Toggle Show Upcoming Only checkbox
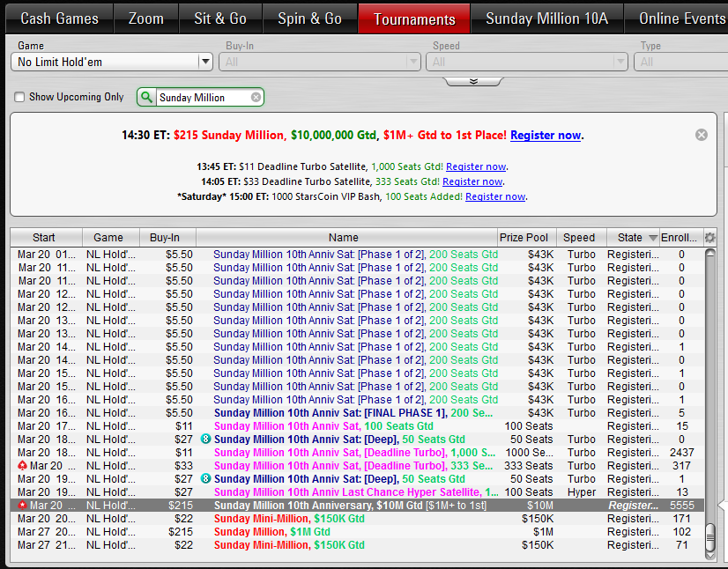728x569 pixels. click(x=19, y=97)
